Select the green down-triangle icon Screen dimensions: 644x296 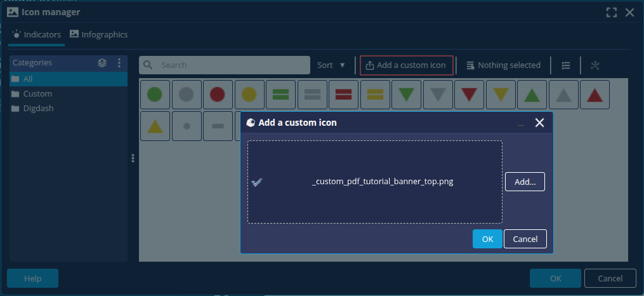tap(406, 95)
